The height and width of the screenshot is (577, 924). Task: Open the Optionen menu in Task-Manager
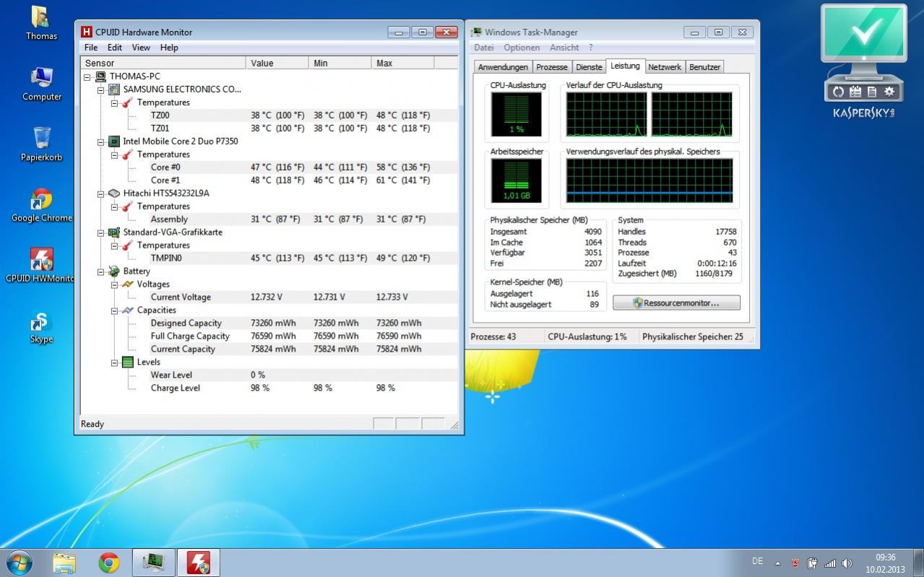pyautogui.click(x=522, y=48)
